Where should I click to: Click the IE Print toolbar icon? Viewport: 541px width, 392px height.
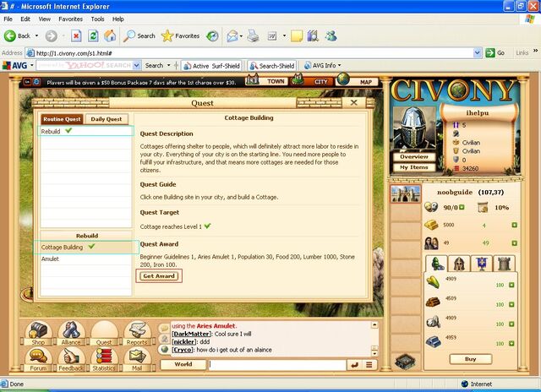[x=253, y=35]
